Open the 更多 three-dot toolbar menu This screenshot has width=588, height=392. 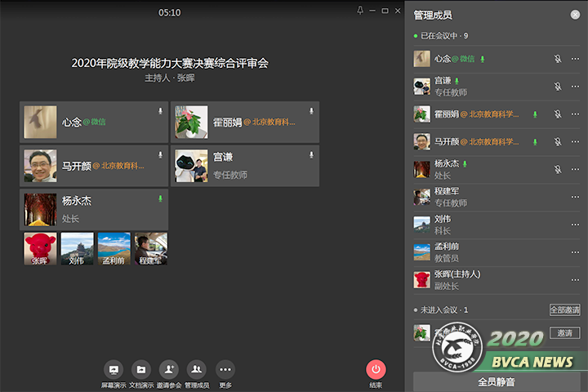tap(225, 369)
